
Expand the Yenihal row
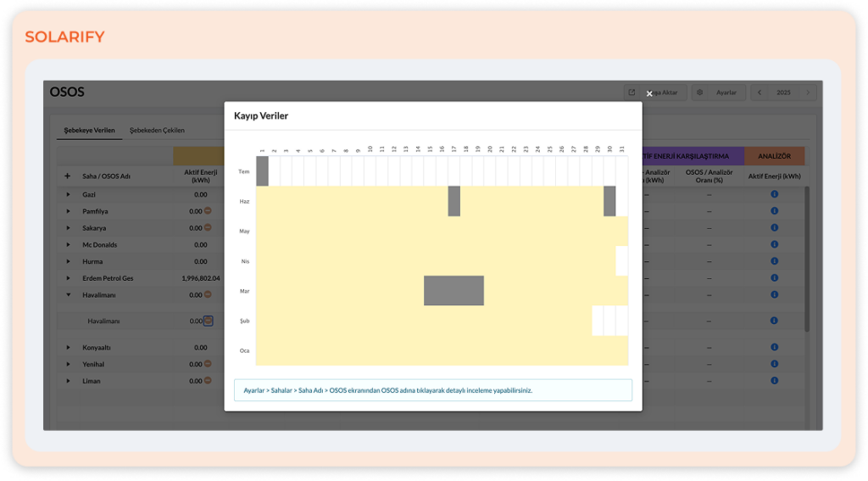coord(68,364)
